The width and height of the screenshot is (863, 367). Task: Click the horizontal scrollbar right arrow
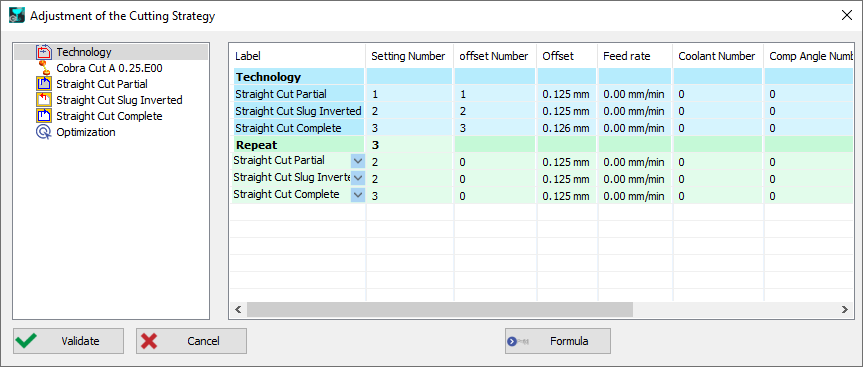[x=845, y=310]
